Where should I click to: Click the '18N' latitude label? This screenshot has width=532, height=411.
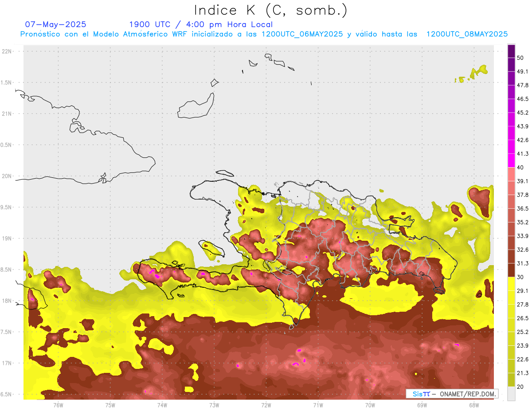pos(7,301)
